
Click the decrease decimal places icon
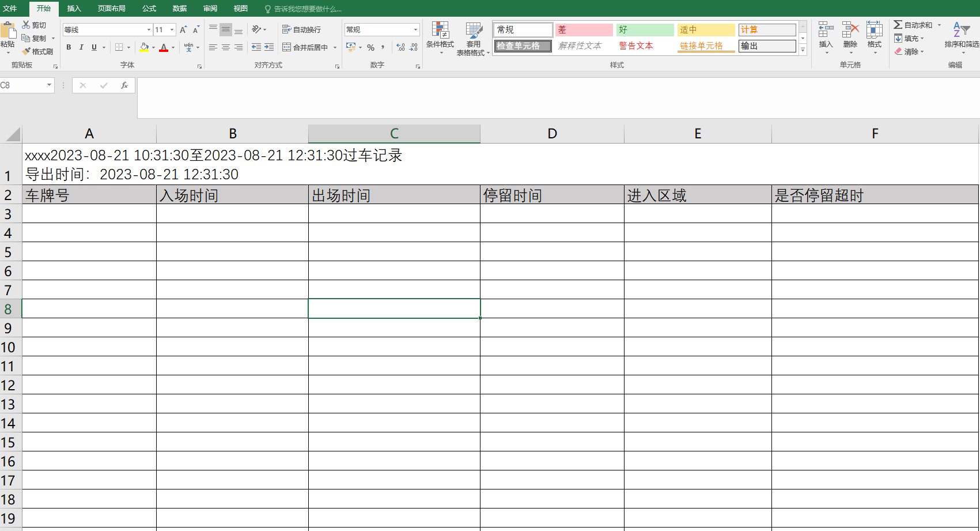point(414,47)
